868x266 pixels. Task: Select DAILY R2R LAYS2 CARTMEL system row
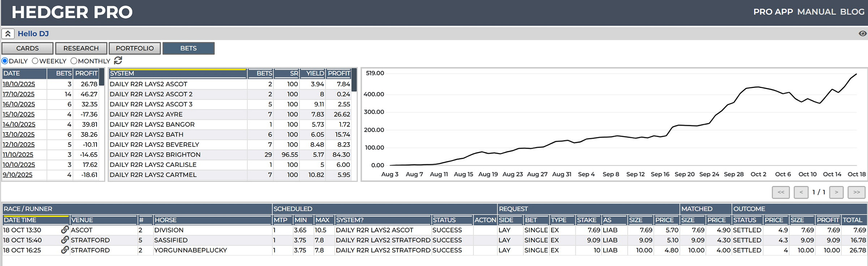[x=230, y=175]
